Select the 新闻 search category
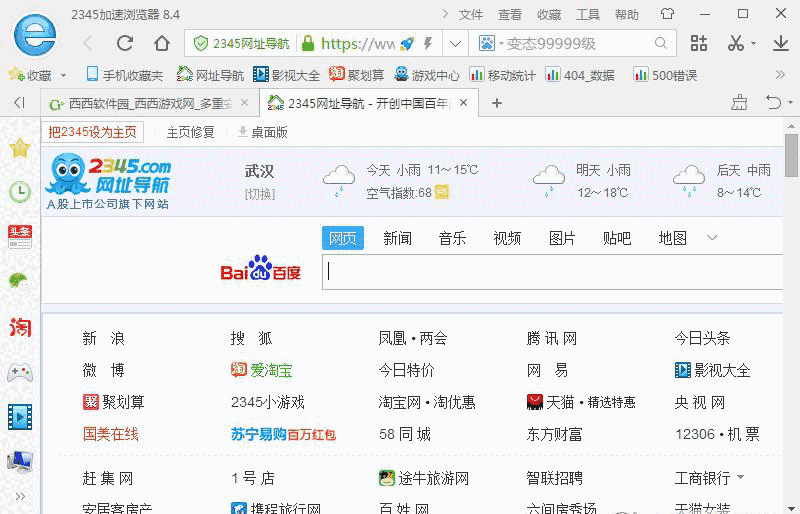Viewport: 800px width, 514px height. click(x=397, y=238)
